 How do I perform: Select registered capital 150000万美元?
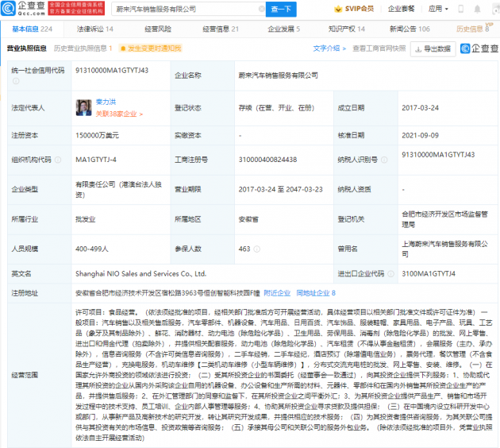click(x=97, y=135)
